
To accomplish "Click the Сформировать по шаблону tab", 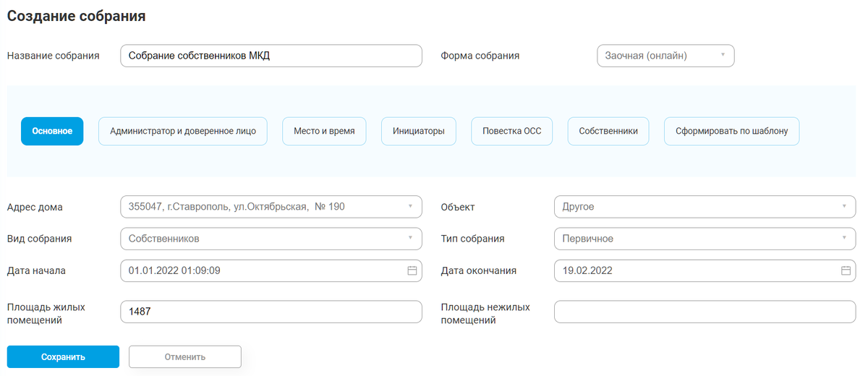I will tap(731, 132).
